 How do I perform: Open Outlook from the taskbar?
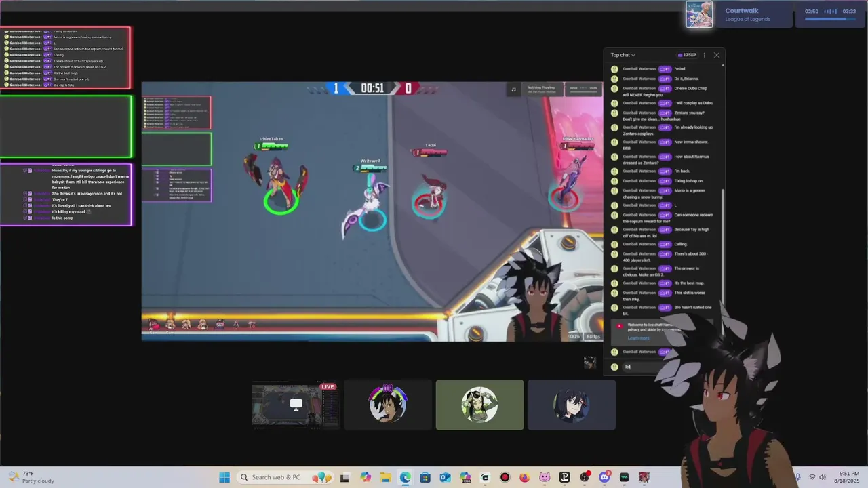click(x=445, y=477)
